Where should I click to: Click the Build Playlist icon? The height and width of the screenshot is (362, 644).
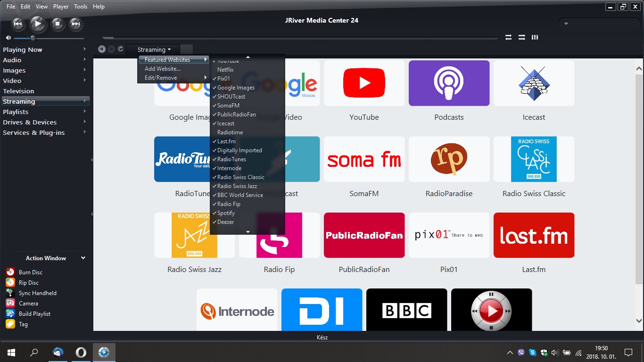click(x=10, y=314)
